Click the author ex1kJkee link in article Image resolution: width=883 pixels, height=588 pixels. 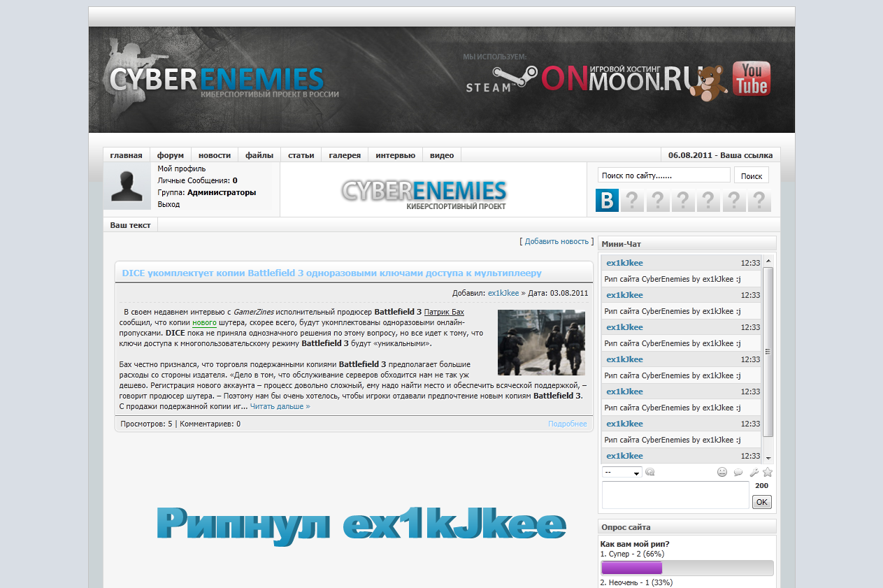click(503, 293)
